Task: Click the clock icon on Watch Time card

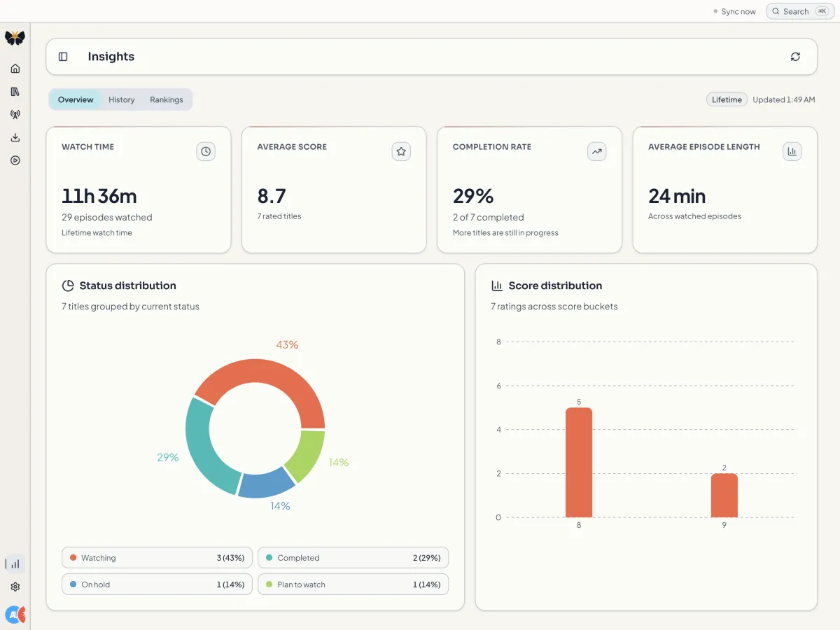Action: tap(206, 151)
